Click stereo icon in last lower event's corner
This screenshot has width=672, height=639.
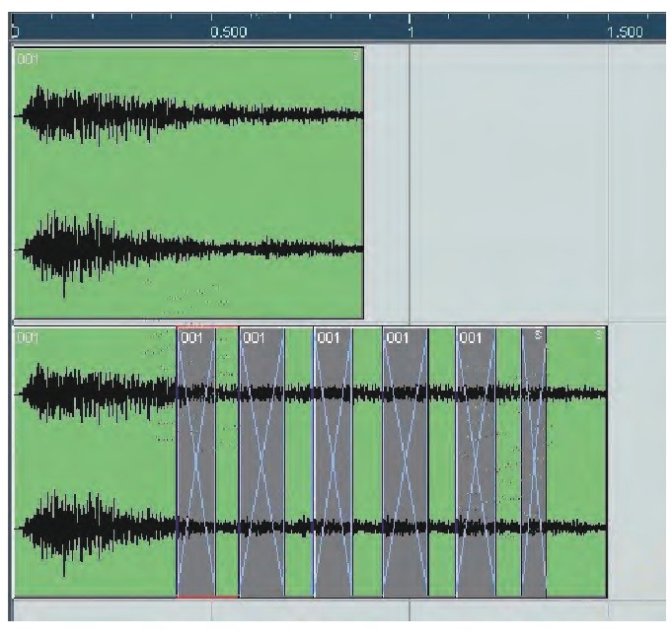599,335
